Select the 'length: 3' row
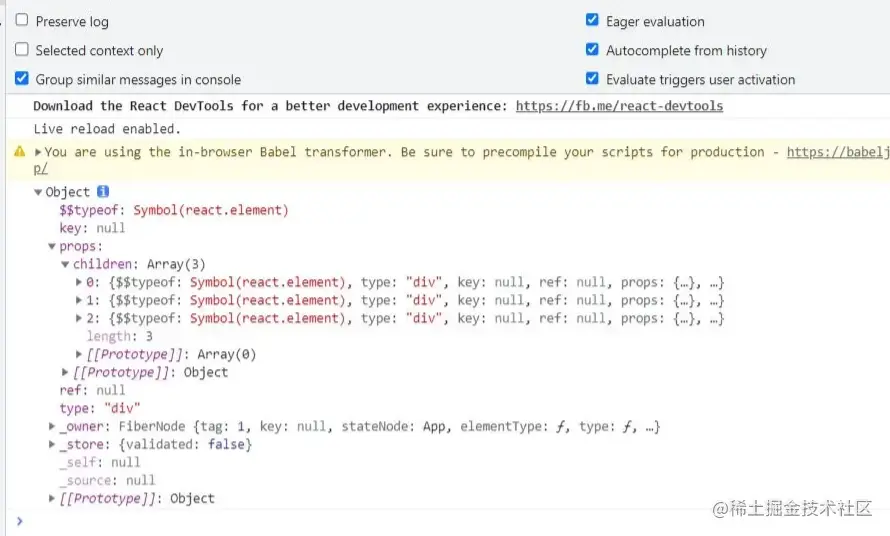The height and width of the screenshot is (536, 890). click(x=119, y=336)
